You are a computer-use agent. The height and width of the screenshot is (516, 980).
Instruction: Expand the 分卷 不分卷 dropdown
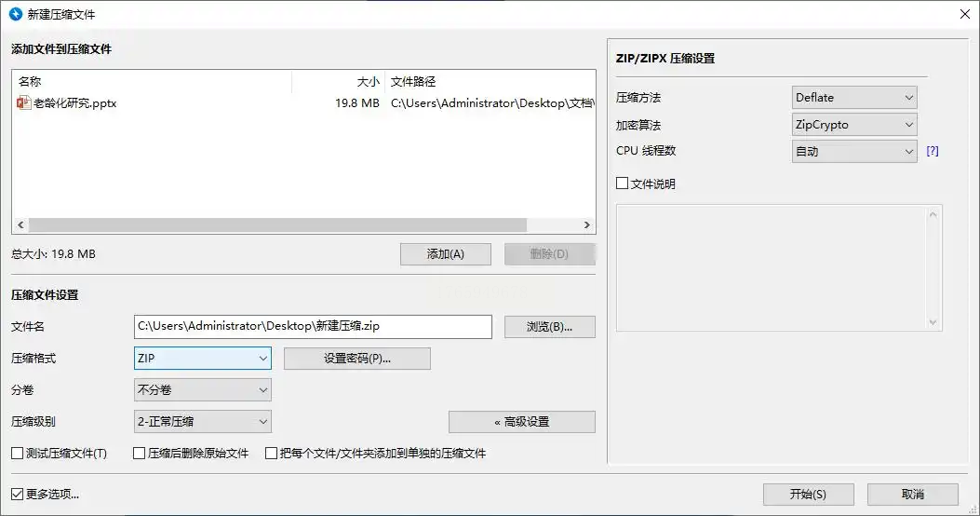pyautogui.click(x=203, y=389)
